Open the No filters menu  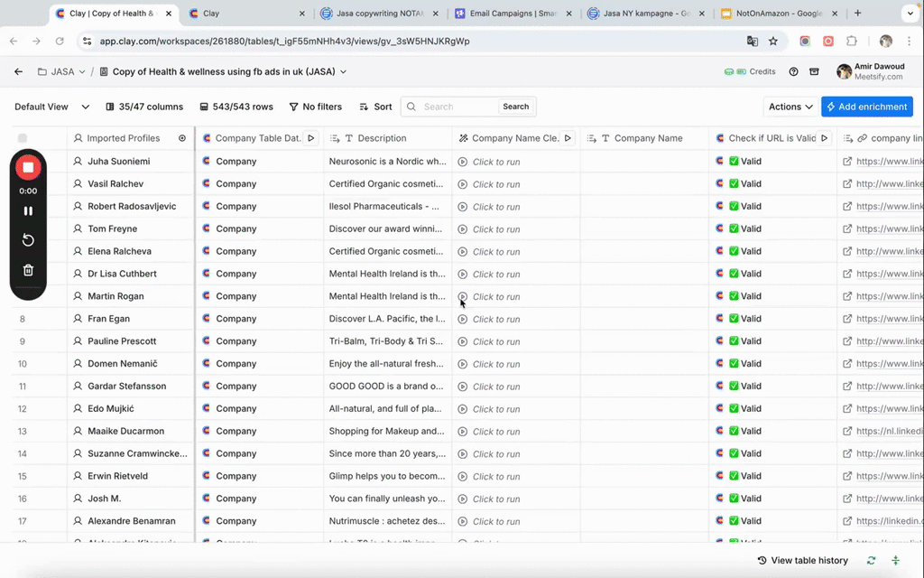pyautogui.click(x=315, y=107)
